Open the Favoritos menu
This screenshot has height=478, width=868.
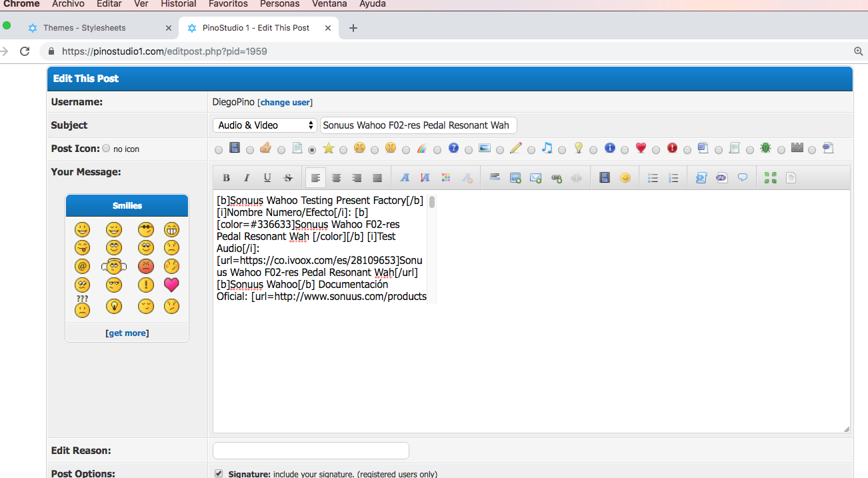228,4
